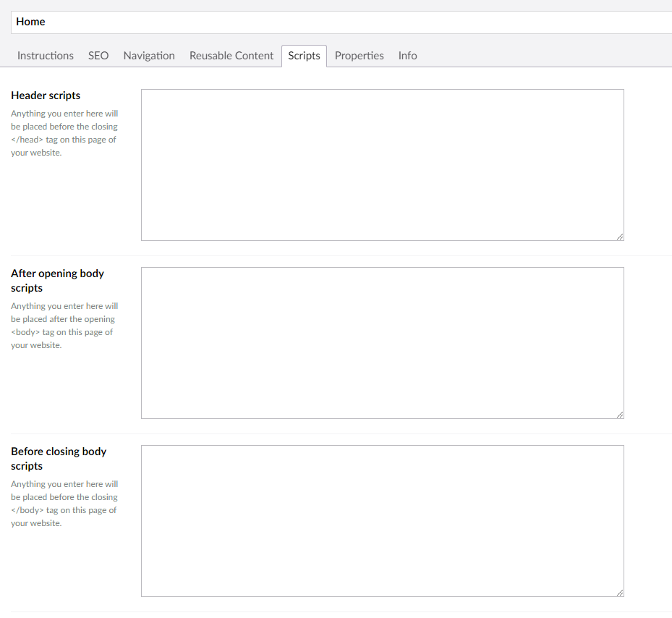
Task: Open the Instructions tab
Action: tap(46, 56)
